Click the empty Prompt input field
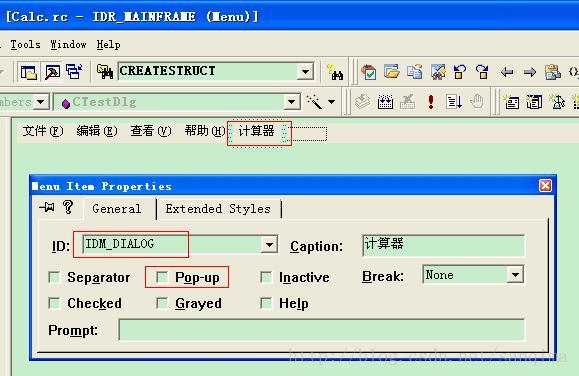The height and width of the screenshot is (376, 579). 321,330
